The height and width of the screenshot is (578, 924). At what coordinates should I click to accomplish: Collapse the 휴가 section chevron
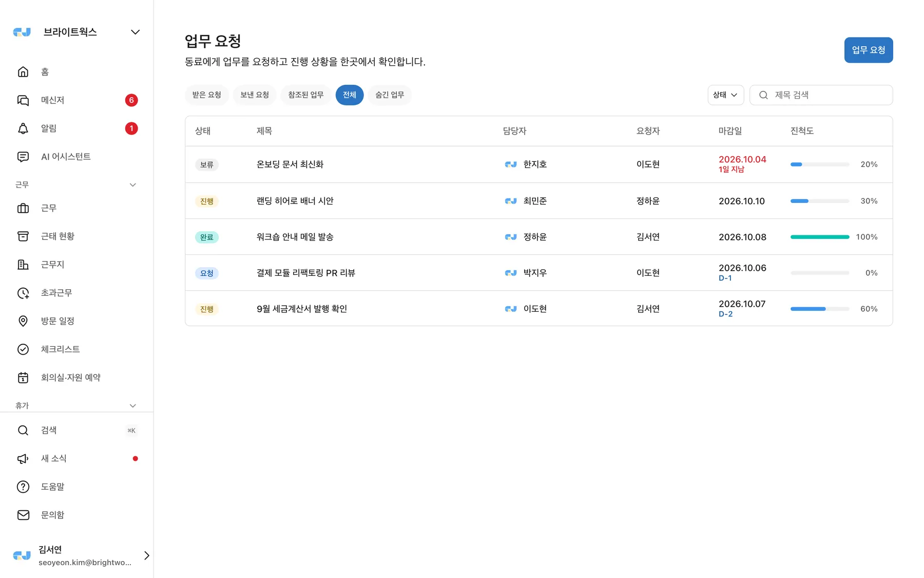click(x=133, y=406)
